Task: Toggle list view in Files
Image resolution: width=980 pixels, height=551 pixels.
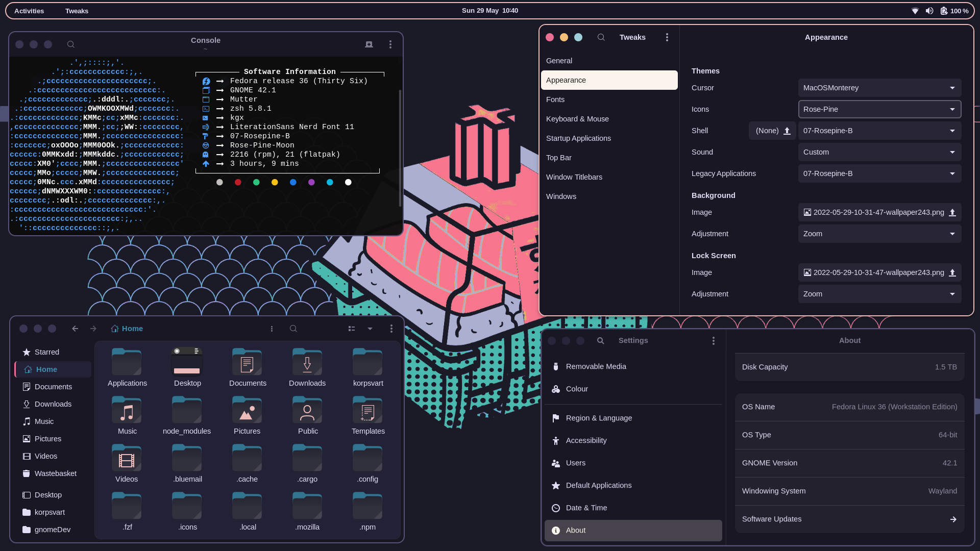Action: pos(352,329)
